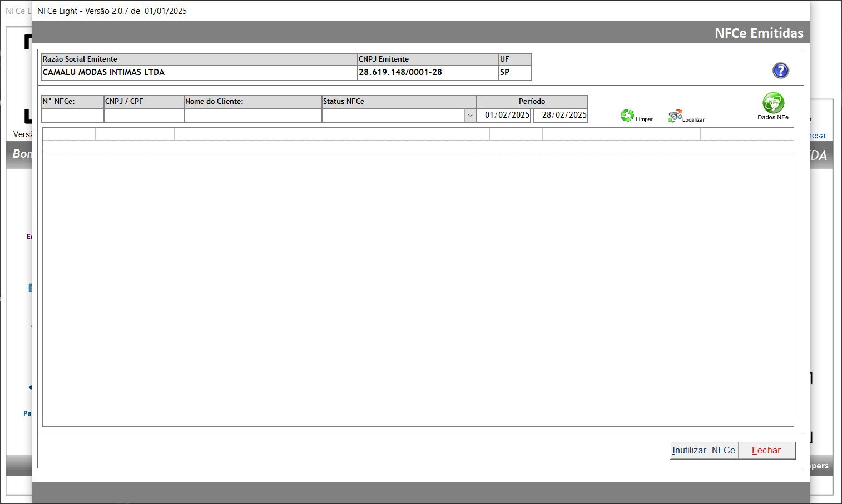Click into the CNPJ / CPF field
Viewport: 842px width, 504px height.
pyautogui.click(x=143, y=116)
